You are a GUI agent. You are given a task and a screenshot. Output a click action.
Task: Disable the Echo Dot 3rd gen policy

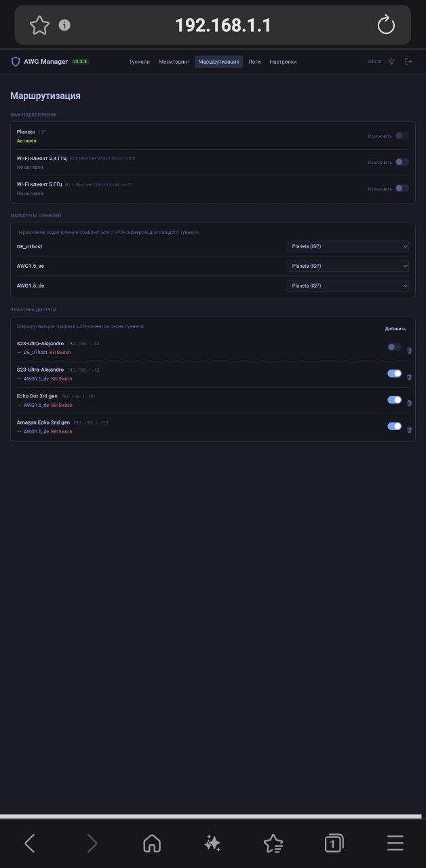[x=394, y=400]
